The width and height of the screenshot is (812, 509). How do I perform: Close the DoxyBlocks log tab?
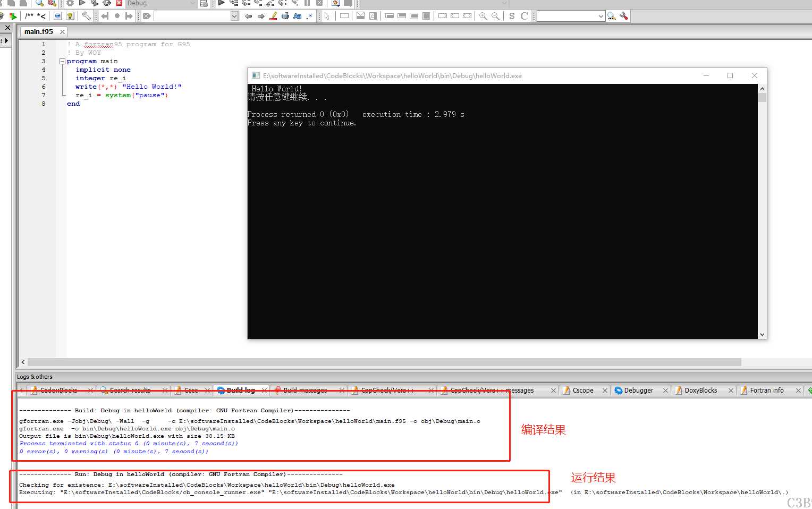[731, 391]
